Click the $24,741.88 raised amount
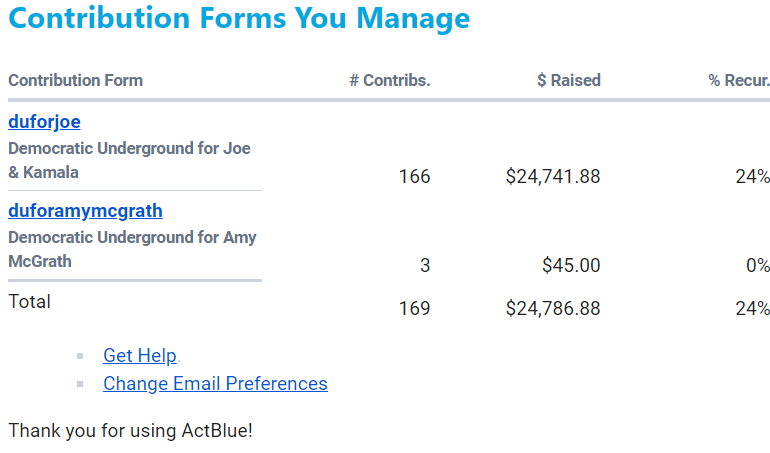This screenshot has height=453, width=770. pyautogui.click(x=553, y=177)
